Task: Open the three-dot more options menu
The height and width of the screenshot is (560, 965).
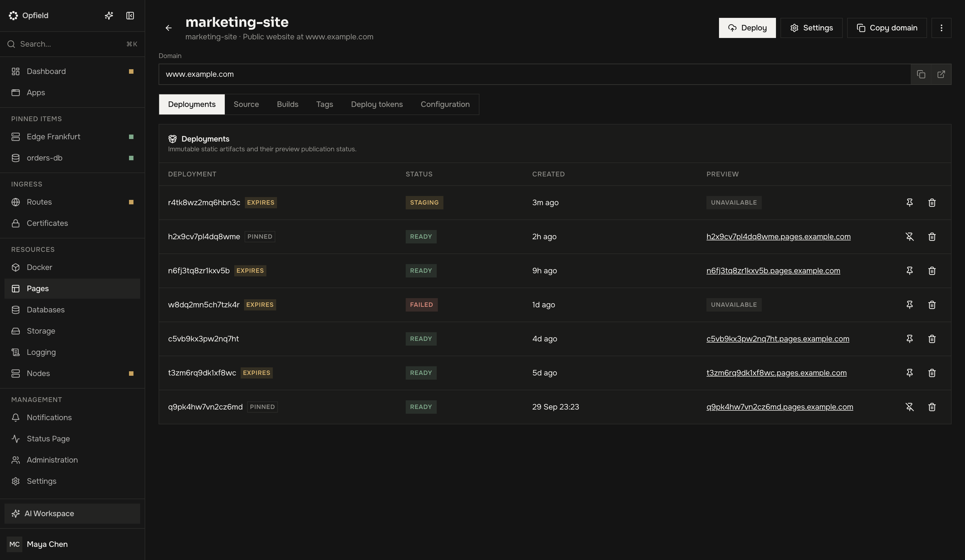Action: coord(941,28)
